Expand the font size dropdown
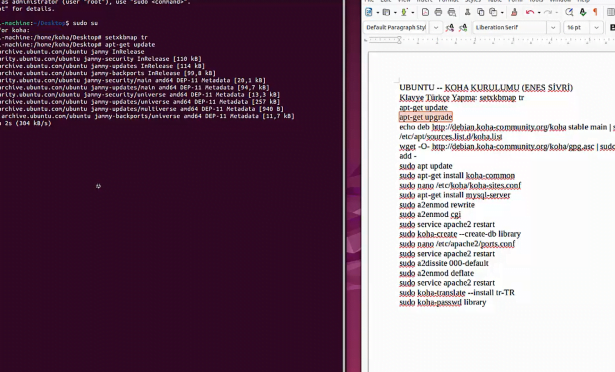 596,27
